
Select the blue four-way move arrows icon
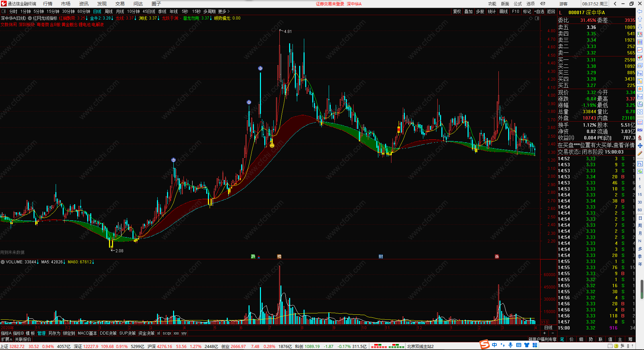[x=640, y=145]
